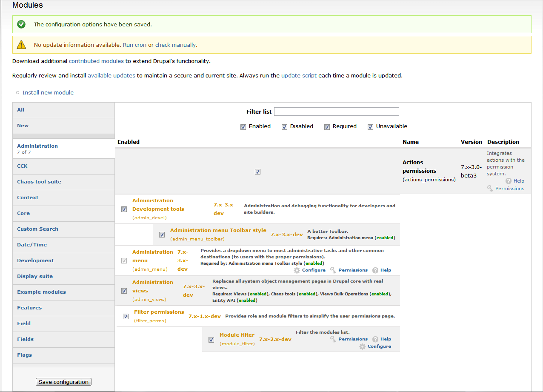Uncheck the Module filter checkbox

pos(211,340)
